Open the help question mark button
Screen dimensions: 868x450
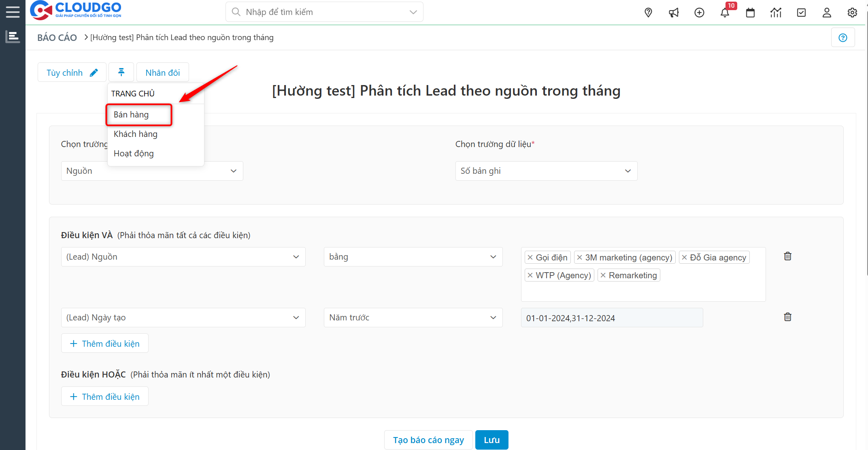point(843,37)
